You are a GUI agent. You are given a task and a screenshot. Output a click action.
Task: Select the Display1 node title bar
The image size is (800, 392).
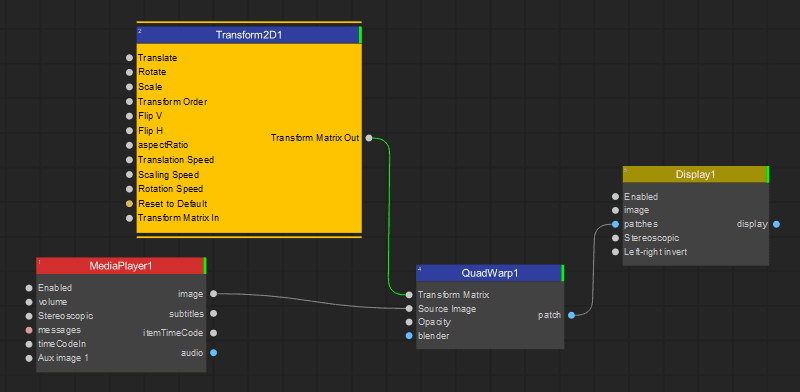[x=695, y=174]
